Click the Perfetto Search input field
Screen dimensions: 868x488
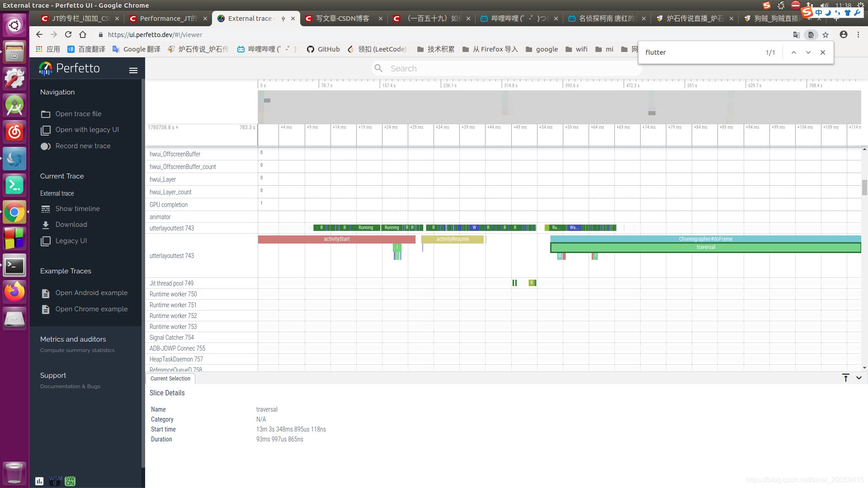(x=506, y=69)
